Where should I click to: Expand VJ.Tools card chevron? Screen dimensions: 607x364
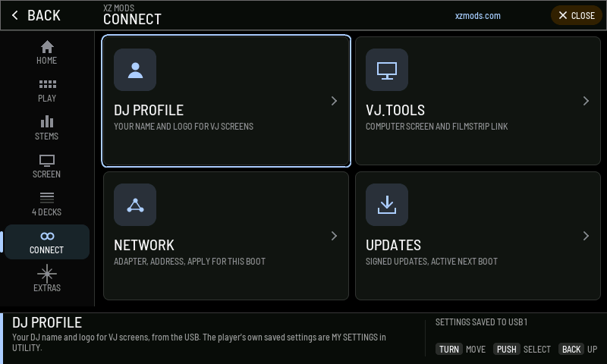(x=586, y=101)
